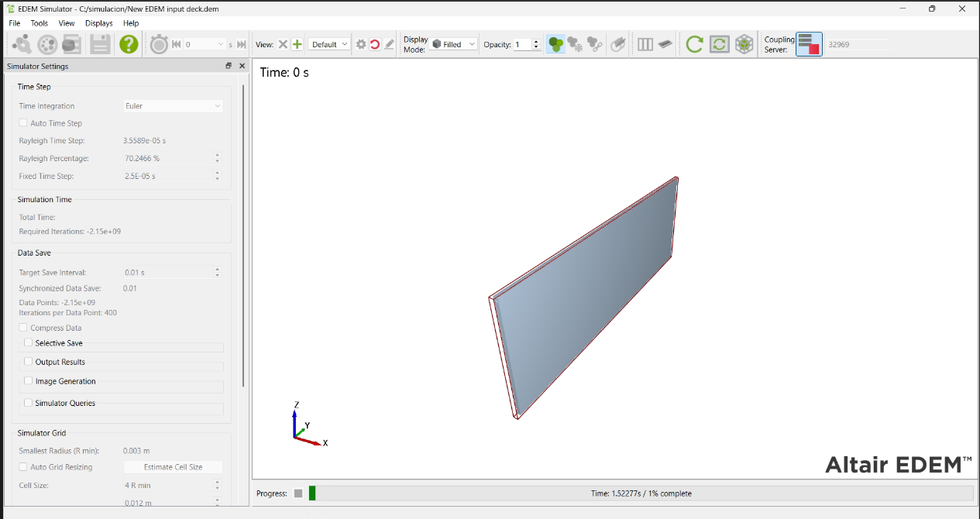This screenshot has height=519, width=980.
Task: Check the Output Results option
Action: [x=29, y=362]
